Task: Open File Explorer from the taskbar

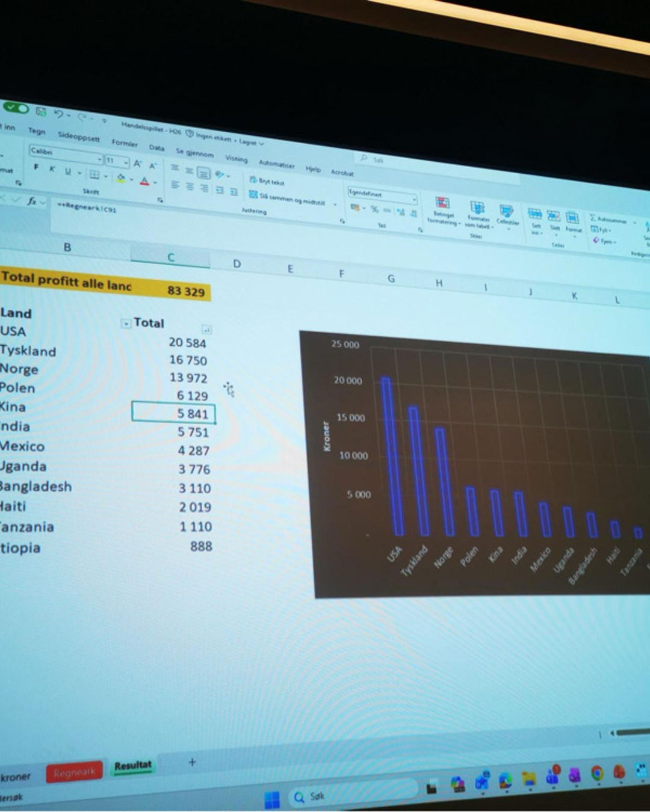Action: 529,779
